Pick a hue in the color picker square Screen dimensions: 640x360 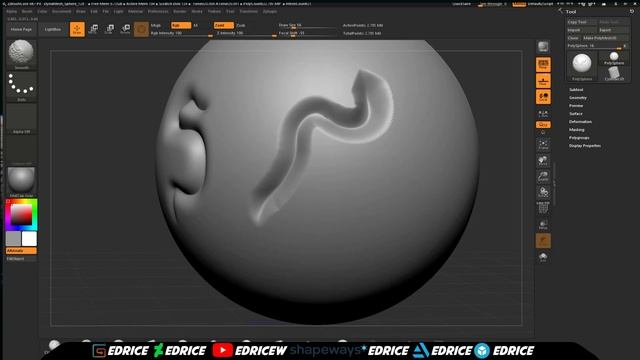pos(21,214)
